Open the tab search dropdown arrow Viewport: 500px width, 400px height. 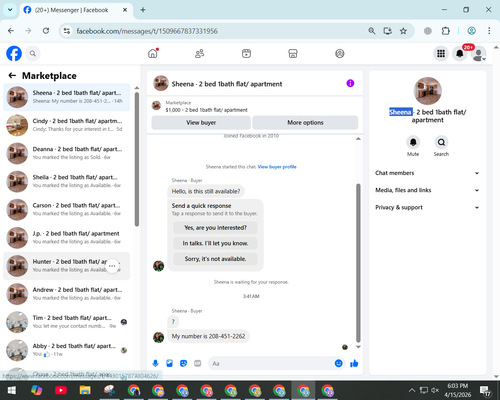coord(10,10)
